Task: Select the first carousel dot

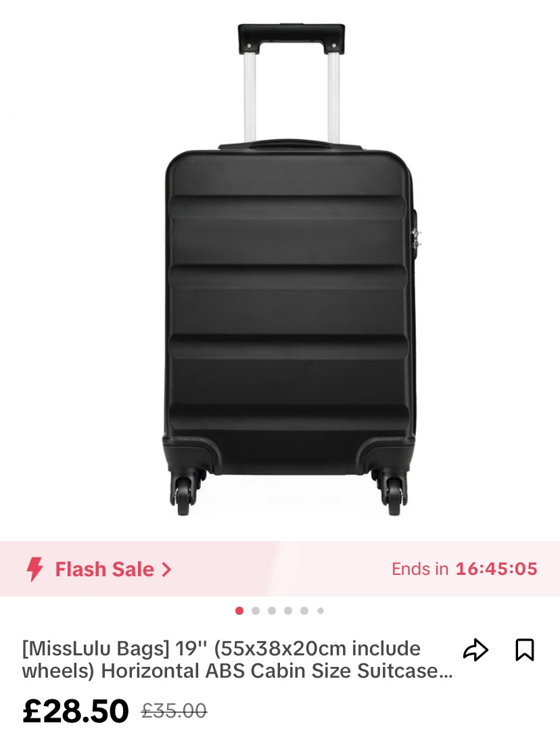Action: pyautogui.click(x=239, y=611)
